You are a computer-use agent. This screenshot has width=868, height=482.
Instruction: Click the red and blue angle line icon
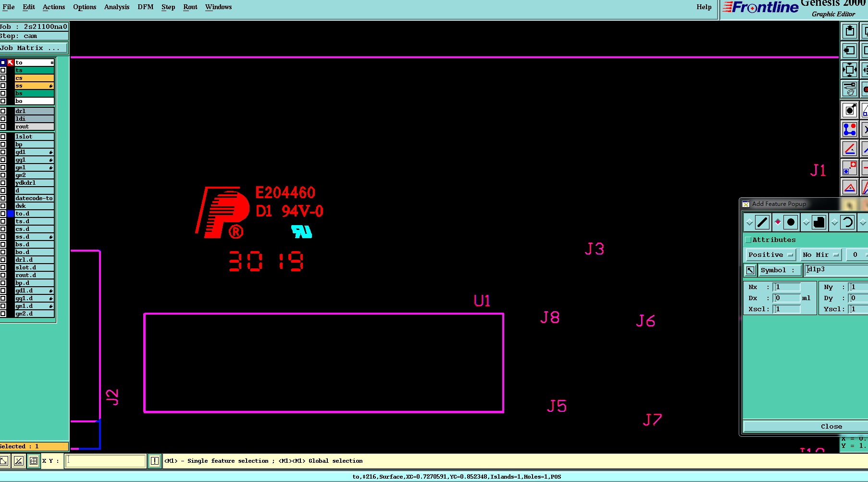(850, 149)
